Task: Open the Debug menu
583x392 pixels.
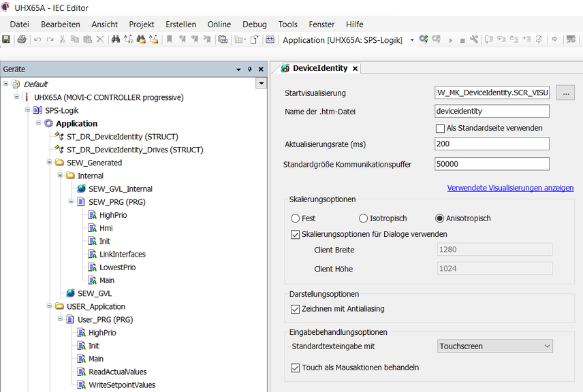Action: 254,24
